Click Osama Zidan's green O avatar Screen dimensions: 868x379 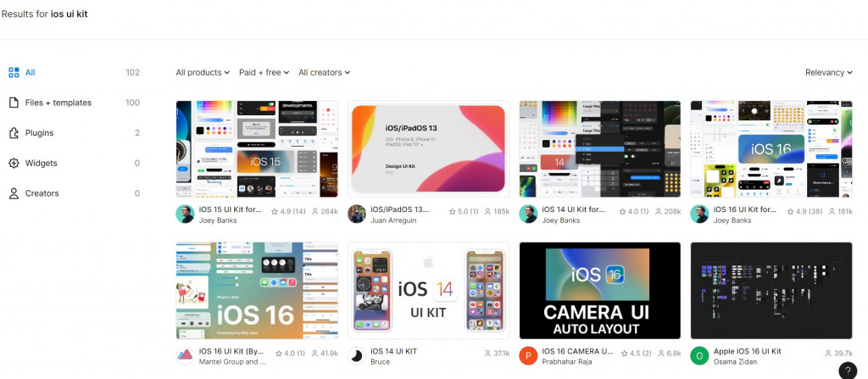(x=699, y=356)
